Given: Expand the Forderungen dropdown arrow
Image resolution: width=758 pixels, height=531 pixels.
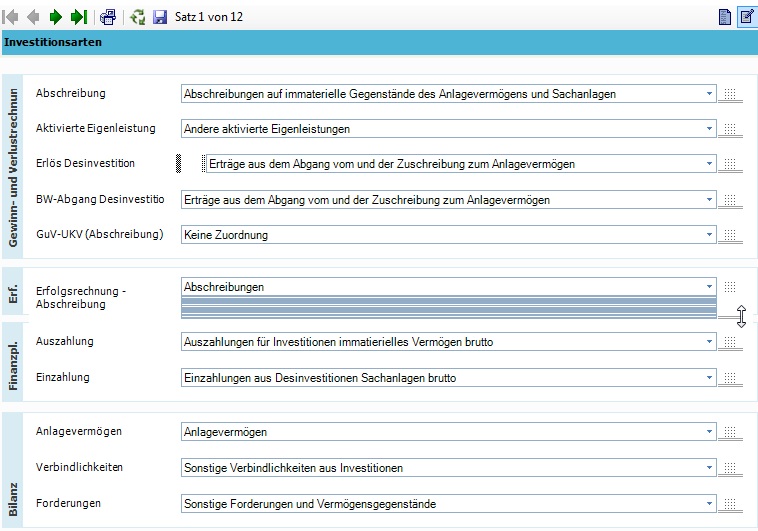Looking at the screenshot, I should coord(709,503).
